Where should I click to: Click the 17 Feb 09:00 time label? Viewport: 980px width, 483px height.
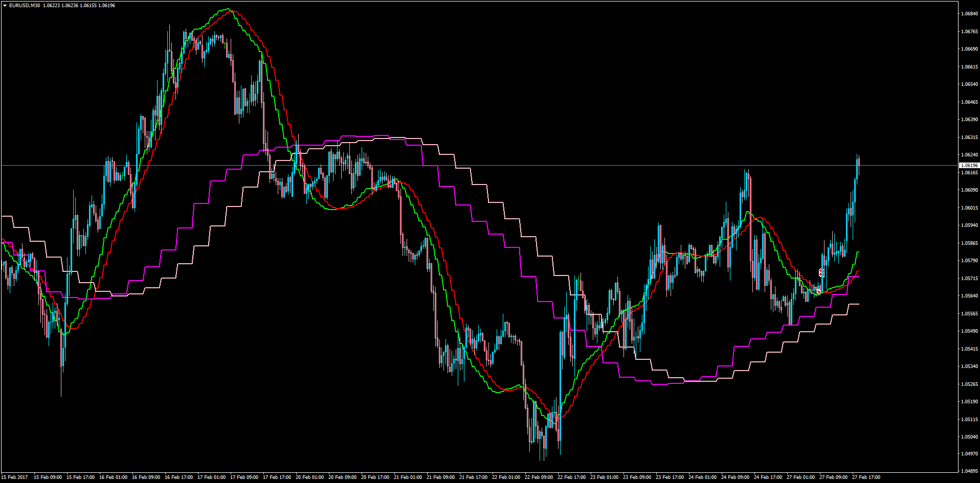pyautogui.click(x=244, y=477)
